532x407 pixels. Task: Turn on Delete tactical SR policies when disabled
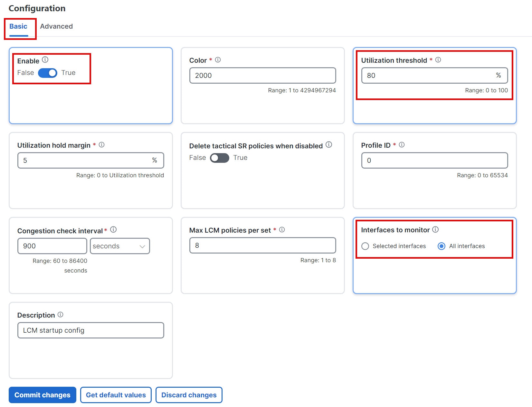(219, 158)
